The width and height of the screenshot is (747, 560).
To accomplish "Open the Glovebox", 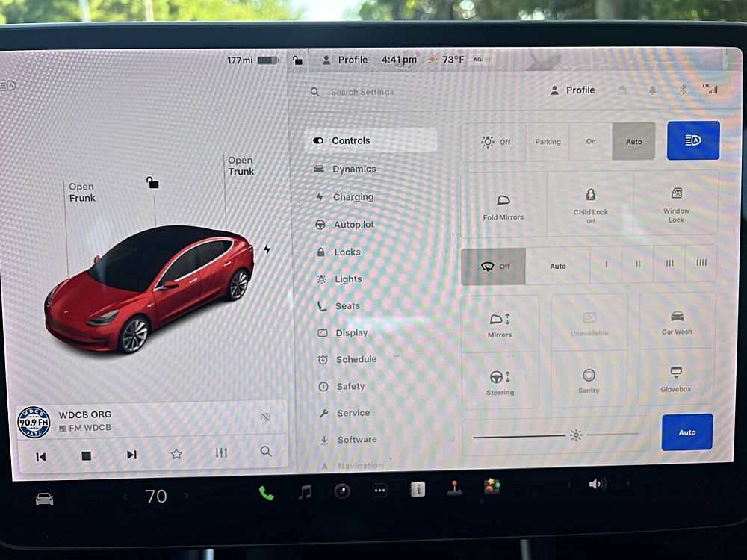I will tap(676, 379).
